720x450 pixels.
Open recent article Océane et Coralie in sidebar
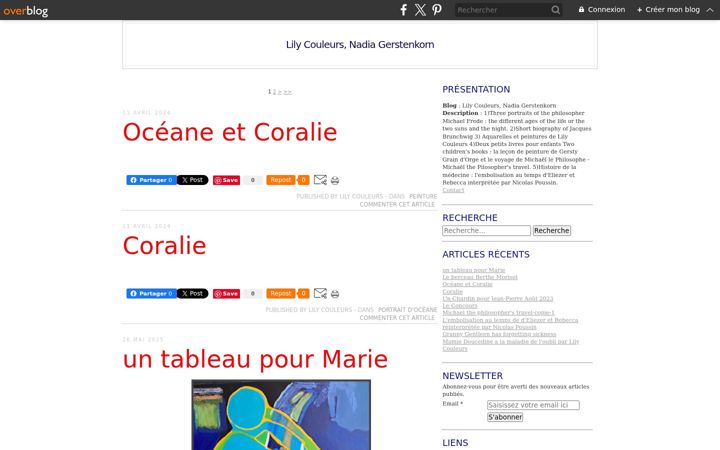pyautogui.click(x=467, y=284)
